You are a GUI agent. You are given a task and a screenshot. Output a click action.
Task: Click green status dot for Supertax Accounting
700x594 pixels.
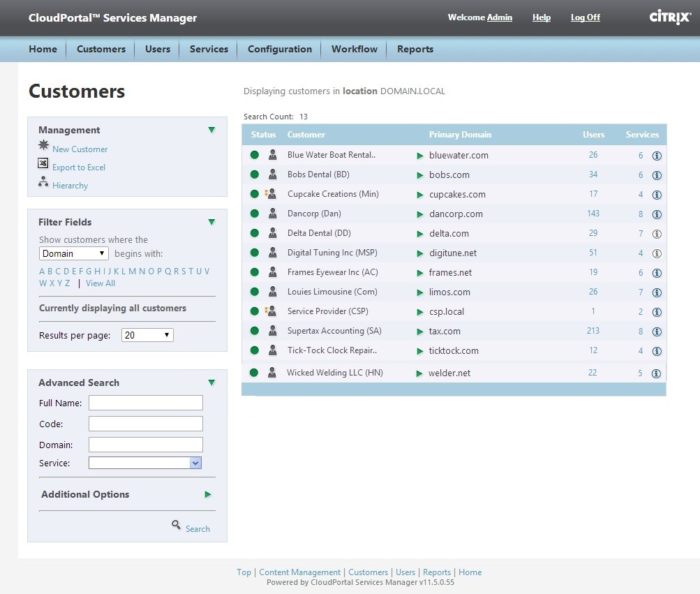point(255,331)
